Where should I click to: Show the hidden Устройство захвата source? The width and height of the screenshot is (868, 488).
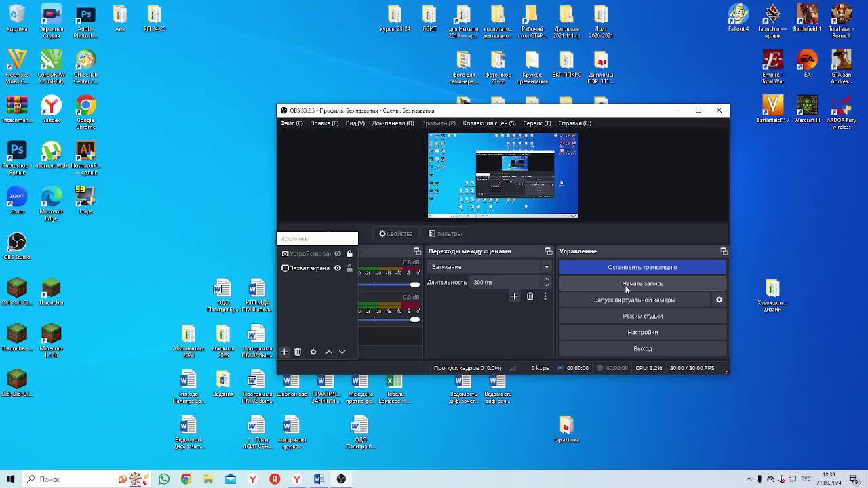pyautogui.click(x=338, y=253)
